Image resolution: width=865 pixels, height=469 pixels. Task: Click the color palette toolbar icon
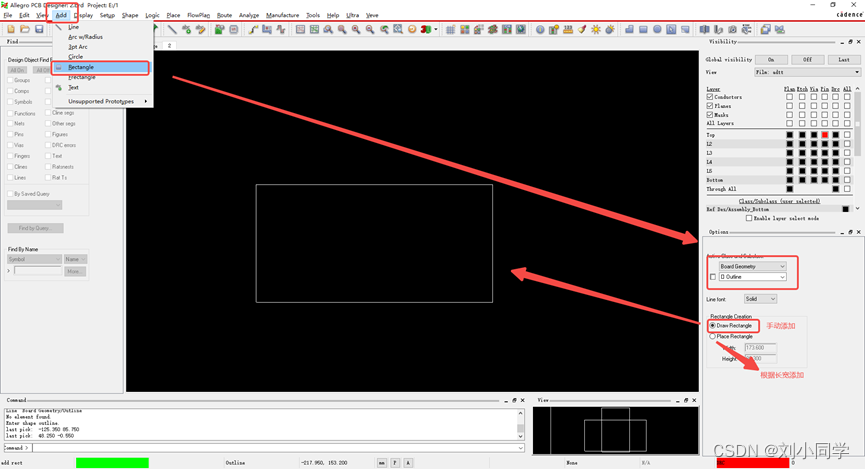[464, 29]
